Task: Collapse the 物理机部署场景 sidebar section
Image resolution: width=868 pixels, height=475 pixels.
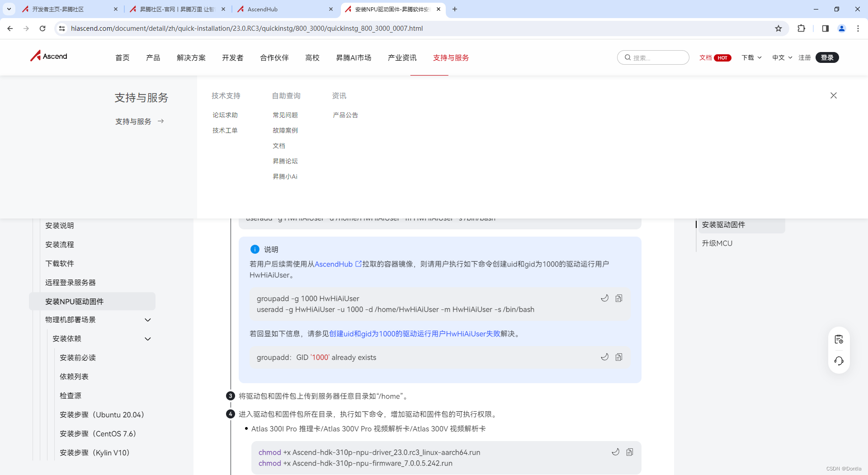Action: (x=148, y=320)
